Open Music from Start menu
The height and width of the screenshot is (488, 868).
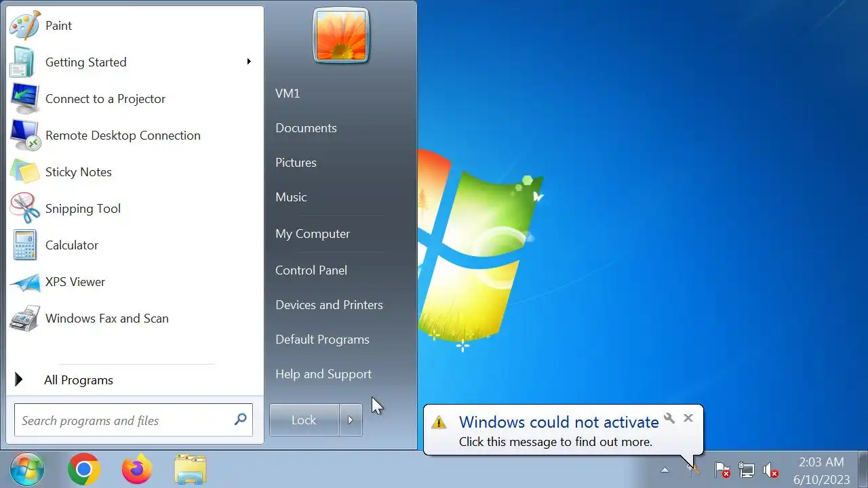291,197
